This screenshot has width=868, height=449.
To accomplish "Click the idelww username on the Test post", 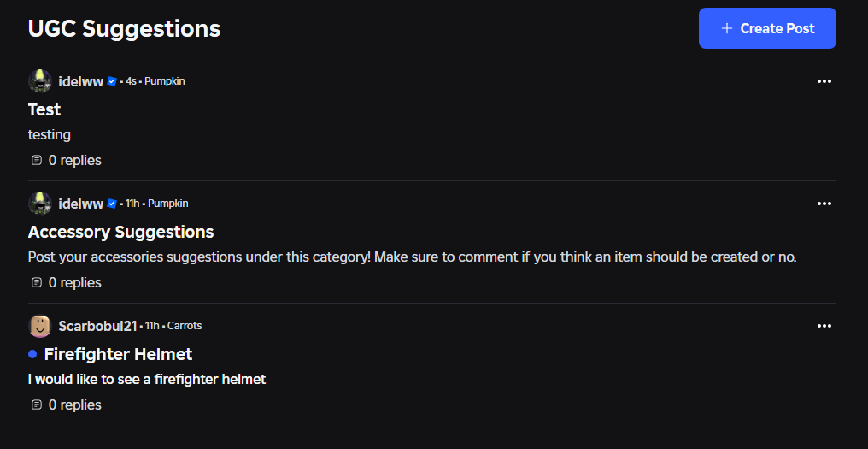I will 81,81.
